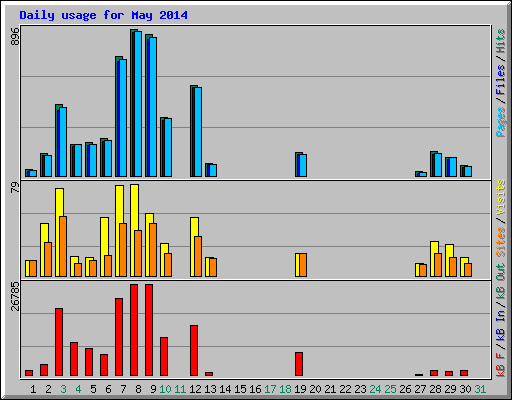
Task: Select the cyan pages bar for day 10
Action: click(x=168, y=148)
